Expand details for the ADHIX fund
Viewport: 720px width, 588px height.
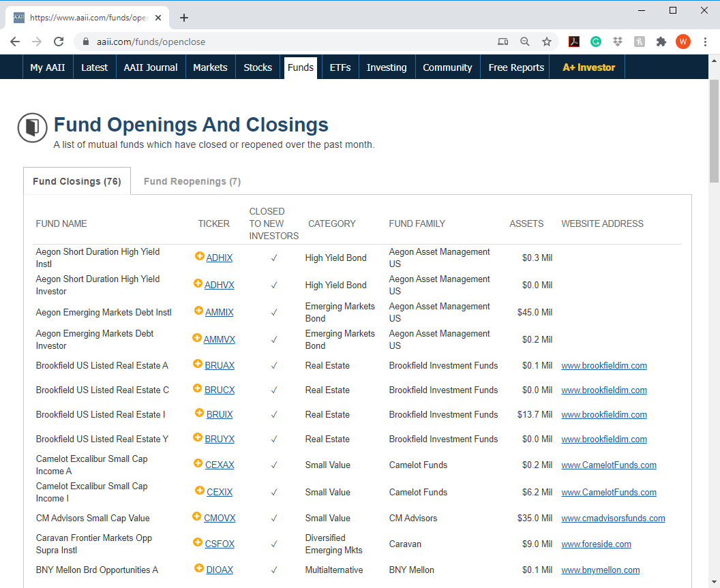click(198, 258)
